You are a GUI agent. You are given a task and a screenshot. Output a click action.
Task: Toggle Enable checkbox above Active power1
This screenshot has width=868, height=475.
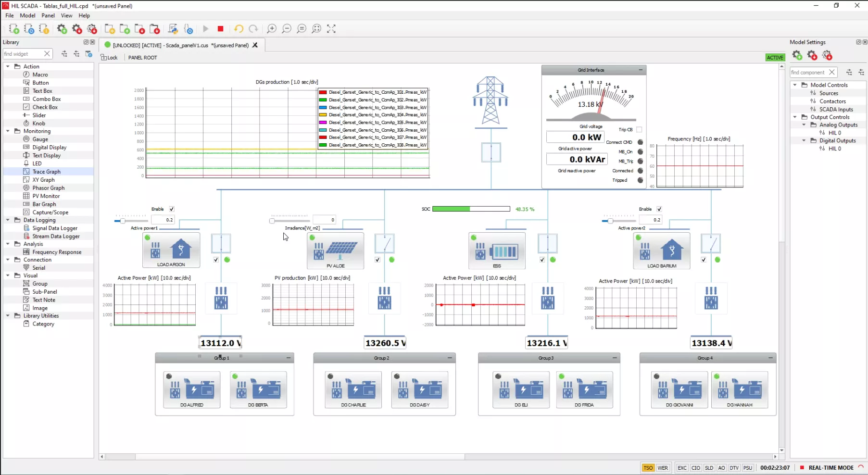[x=172, y=209]
